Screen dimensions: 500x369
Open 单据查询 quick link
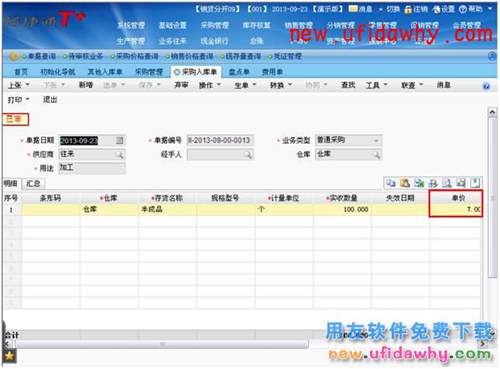(x=42, y=56)
